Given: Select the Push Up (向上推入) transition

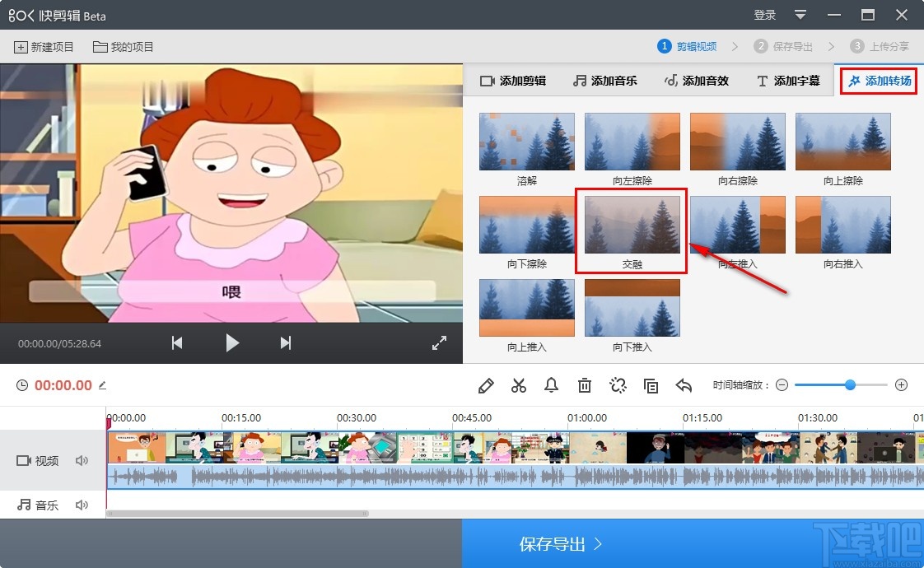Looking at the screenshot, I should (x=527, y=308).
